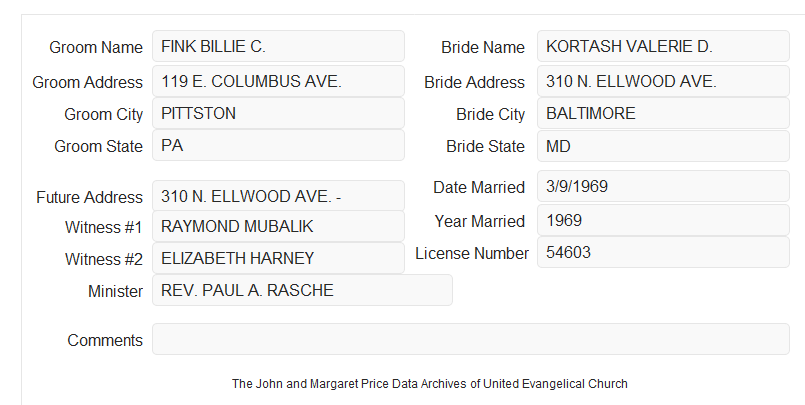Click the Bride City field showing BALTIMORE

coord(663,113)
